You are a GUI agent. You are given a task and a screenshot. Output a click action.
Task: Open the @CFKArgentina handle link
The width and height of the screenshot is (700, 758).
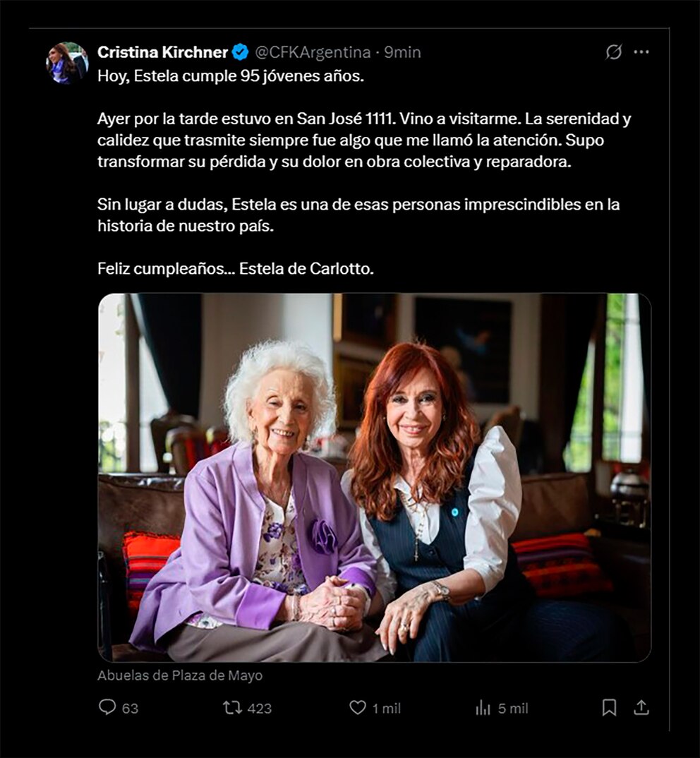click(x=312, y=52)
